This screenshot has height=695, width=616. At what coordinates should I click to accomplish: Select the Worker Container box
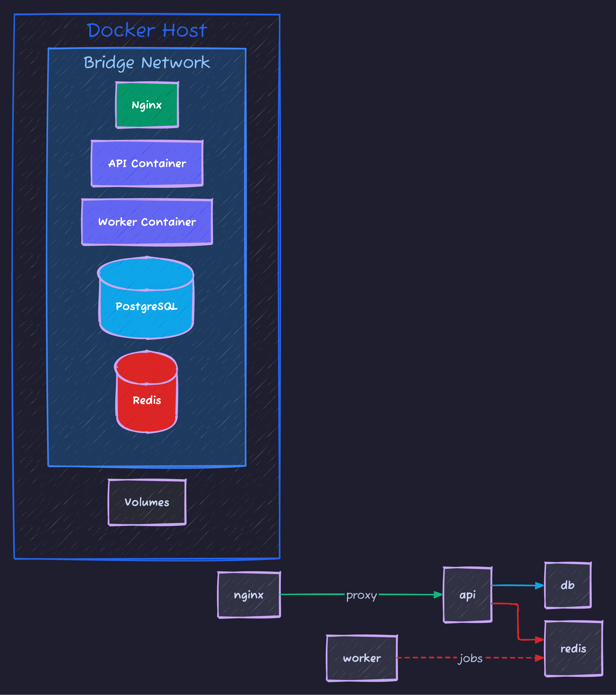[147, 221]
